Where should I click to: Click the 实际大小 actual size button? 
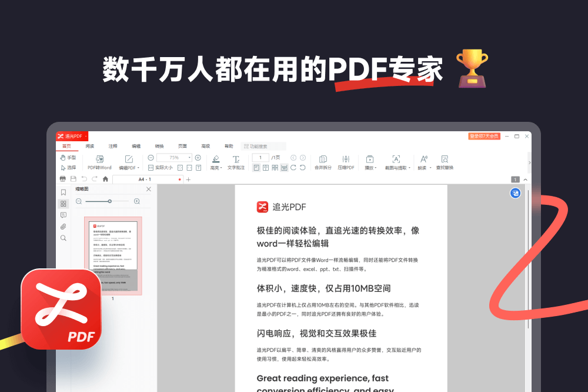pos(160,167)
